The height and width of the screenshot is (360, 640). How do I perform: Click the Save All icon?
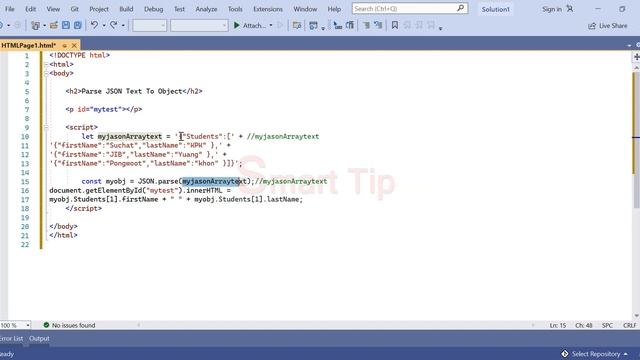click(x=78, y=26)
